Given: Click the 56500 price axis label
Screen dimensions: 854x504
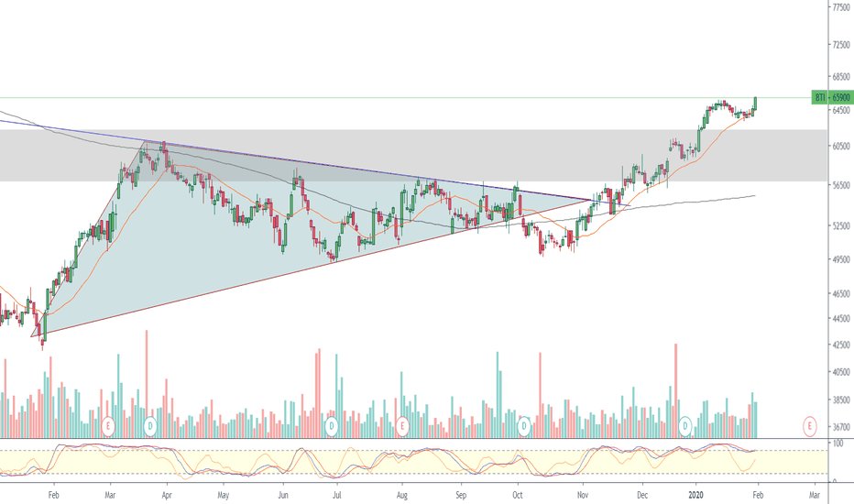Looking at the screenshot, I should [x=841, y=185].
